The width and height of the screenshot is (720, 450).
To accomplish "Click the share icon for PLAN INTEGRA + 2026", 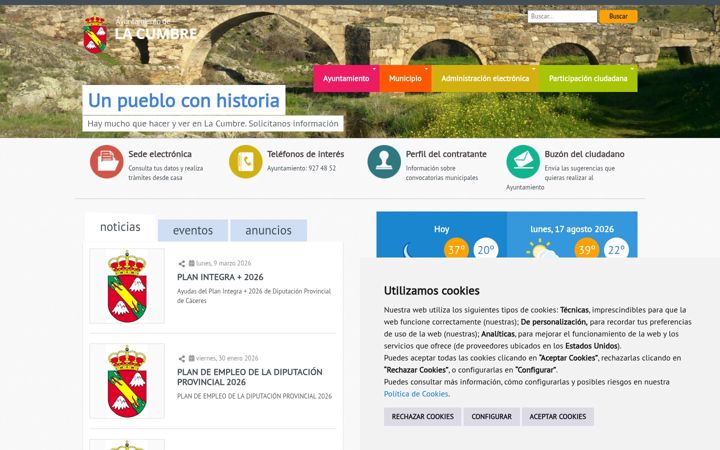I will [181, 264].
